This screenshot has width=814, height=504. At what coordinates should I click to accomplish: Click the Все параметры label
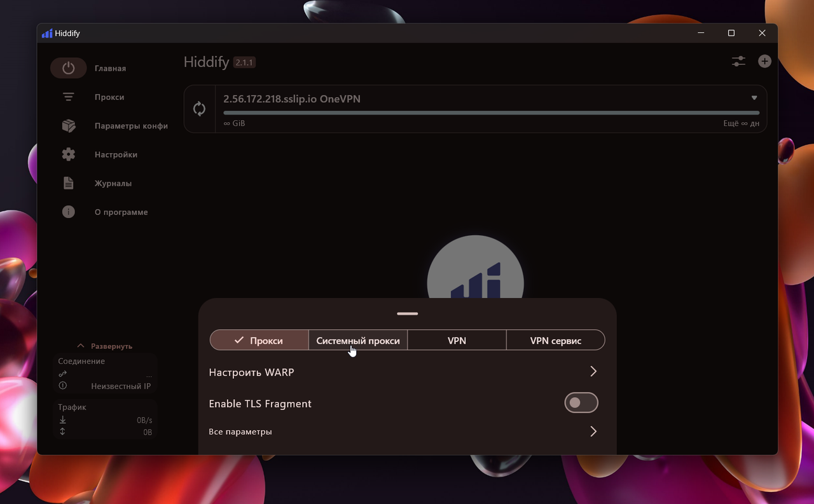pyautogui.click(x=240, y=432)
